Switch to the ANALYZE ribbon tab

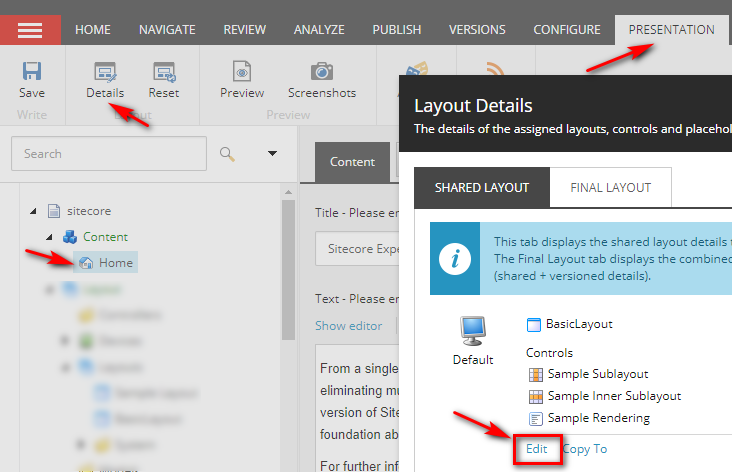tap(319, 30)
